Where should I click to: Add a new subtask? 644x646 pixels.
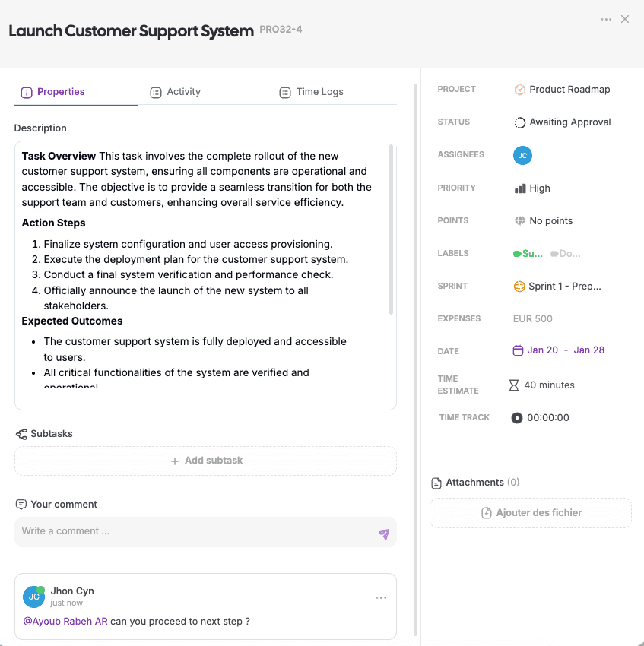206,461
